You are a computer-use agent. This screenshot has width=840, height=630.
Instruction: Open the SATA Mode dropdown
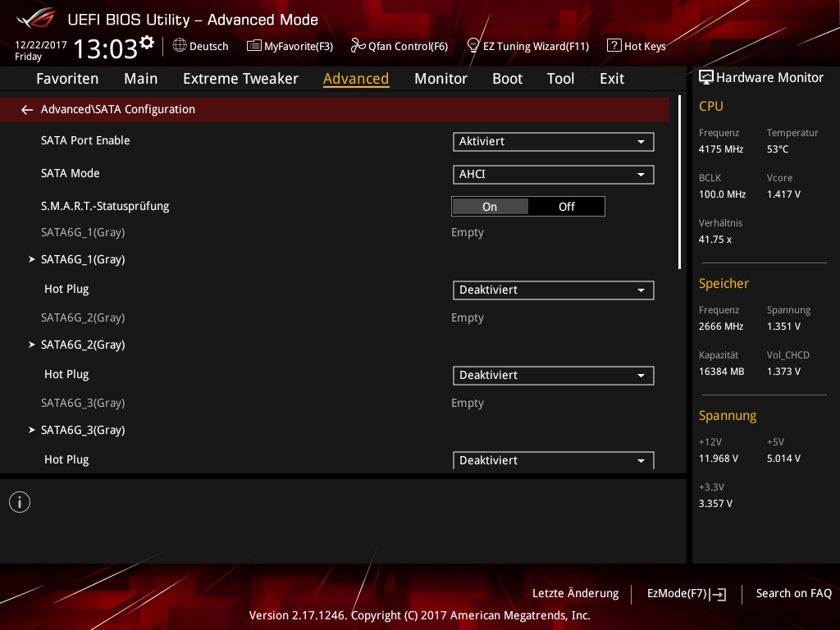pyautogui.click(x=554, y=174)
